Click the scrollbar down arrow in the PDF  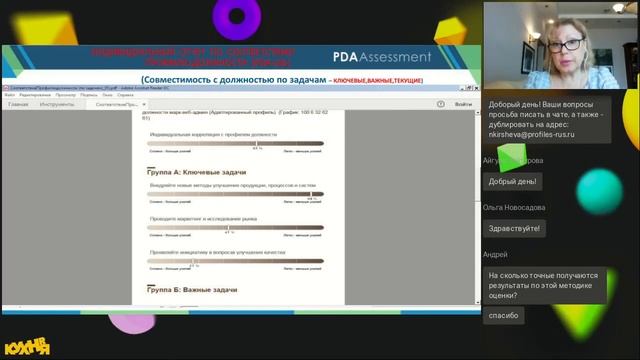point(478,302)
